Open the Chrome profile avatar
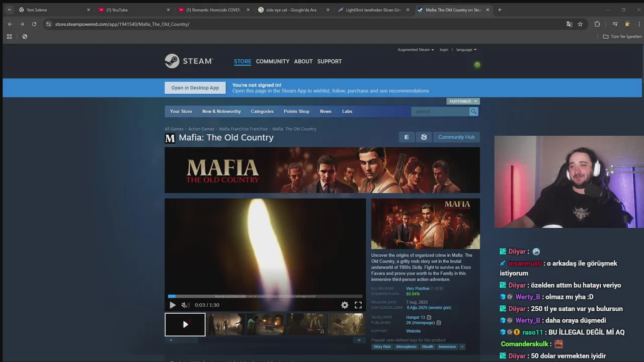The height and width of the screenshot is (362, 644). (x=627, y=24)
